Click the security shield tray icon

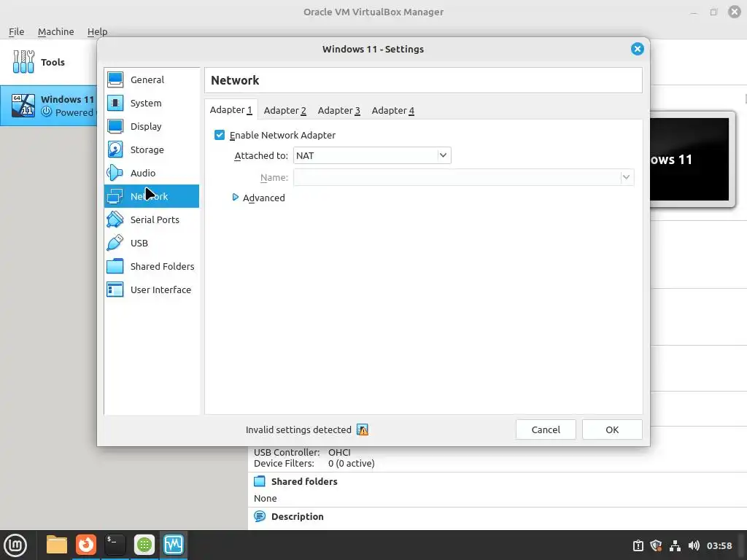656,545
